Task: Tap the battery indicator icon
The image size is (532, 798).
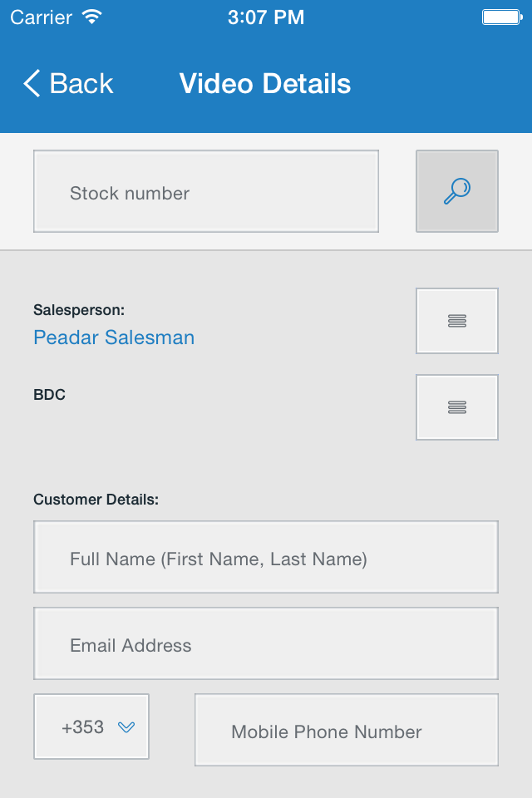Action: 502,17
